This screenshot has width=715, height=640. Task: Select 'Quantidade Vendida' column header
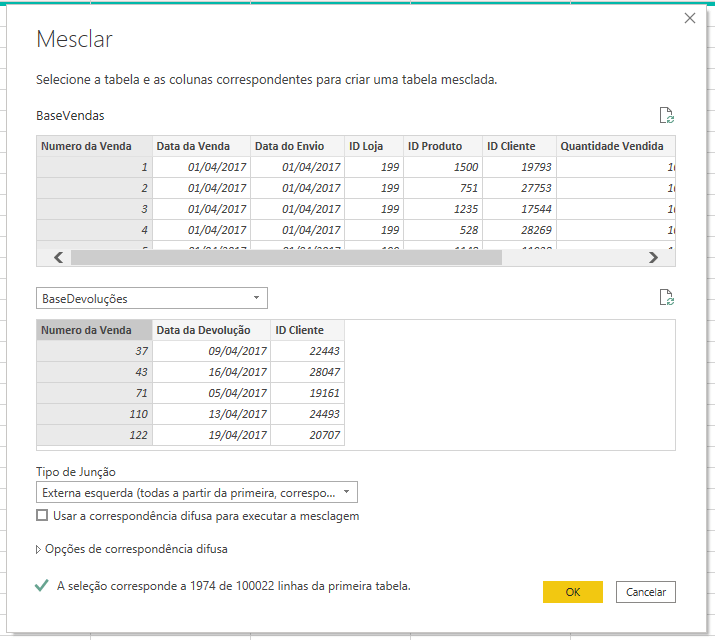616,146
